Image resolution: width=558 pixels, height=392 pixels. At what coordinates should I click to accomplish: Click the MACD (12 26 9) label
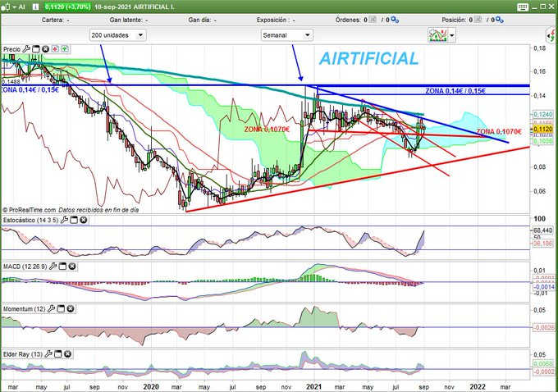[x=25, y=267]
